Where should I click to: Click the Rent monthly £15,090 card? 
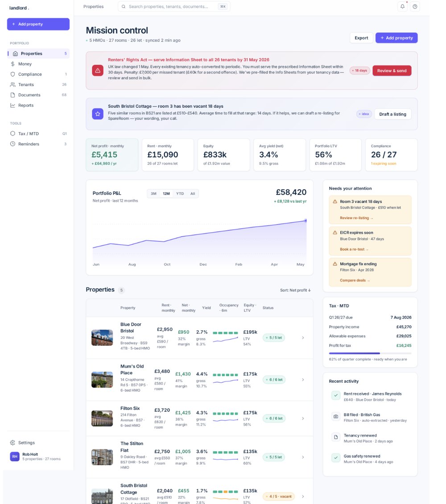[168, 155]
